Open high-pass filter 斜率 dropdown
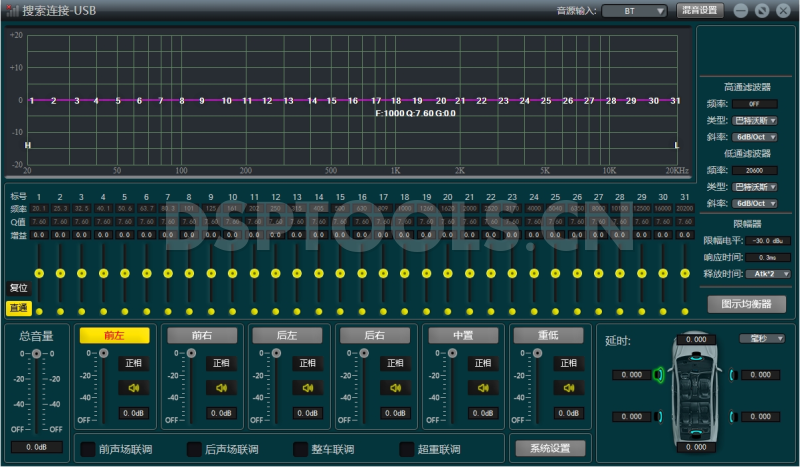 [755, 137]
